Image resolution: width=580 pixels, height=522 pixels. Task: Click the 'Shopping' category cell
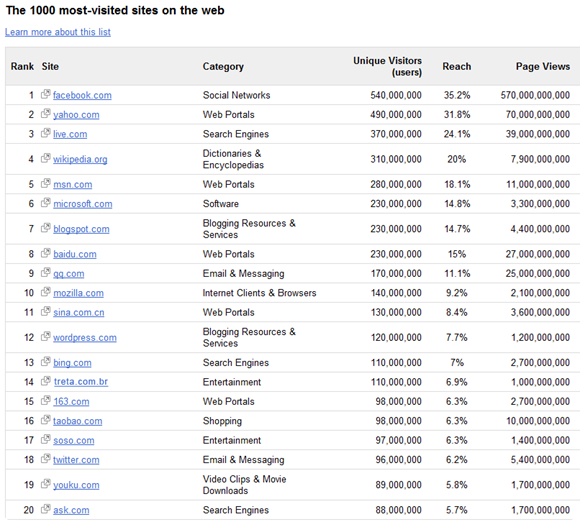pyautogui.click(x=222, y=421)
